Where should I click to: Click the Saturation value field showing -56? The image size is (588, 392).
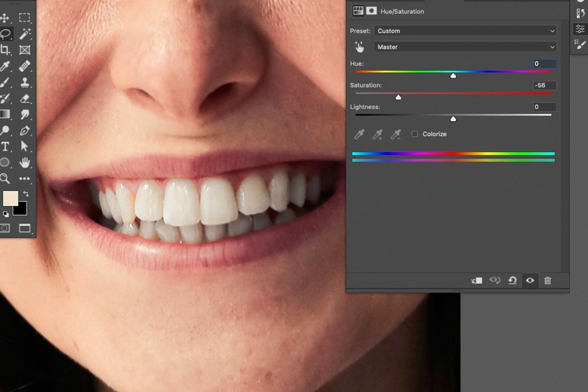[545, 85]
